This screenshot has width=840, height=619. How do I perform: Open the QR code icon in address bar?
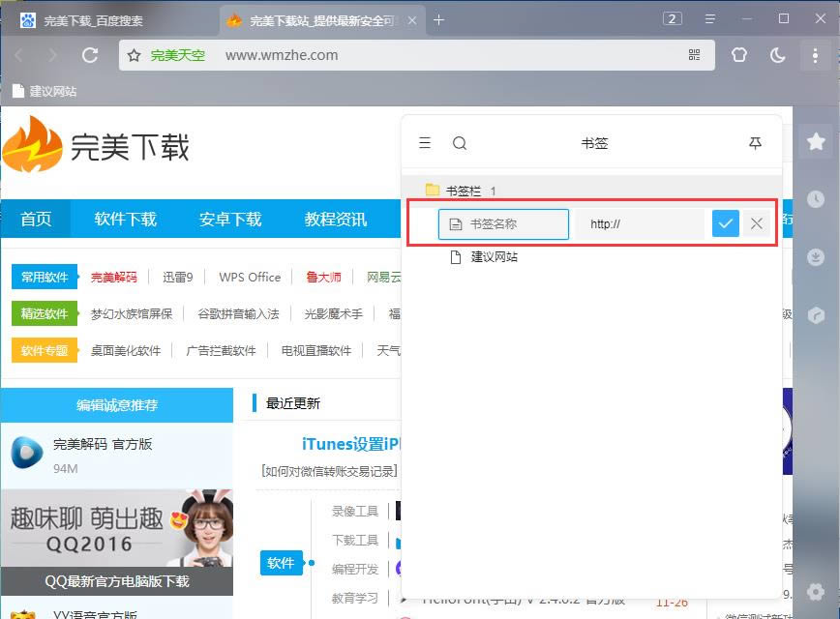pyautogui.click(x=695, y=55)
